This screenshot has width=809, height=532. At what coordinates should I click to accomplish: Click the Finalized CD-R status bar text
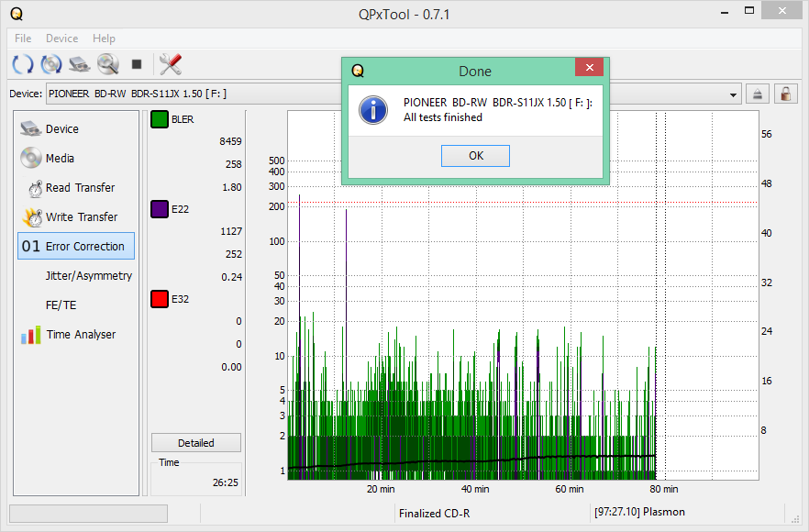[435, 514]
